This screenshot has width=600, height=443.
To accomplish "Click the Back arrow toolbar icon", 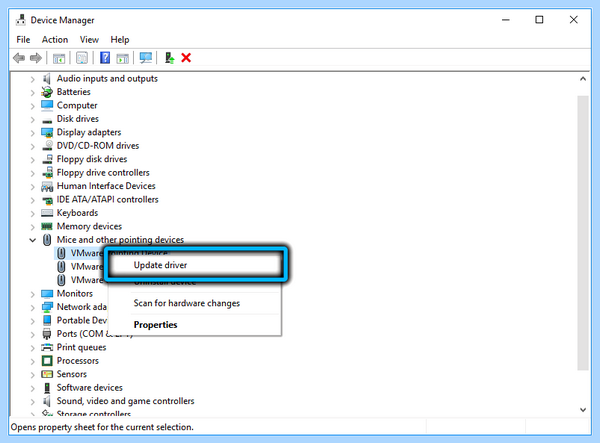I will tap(19, 58).
